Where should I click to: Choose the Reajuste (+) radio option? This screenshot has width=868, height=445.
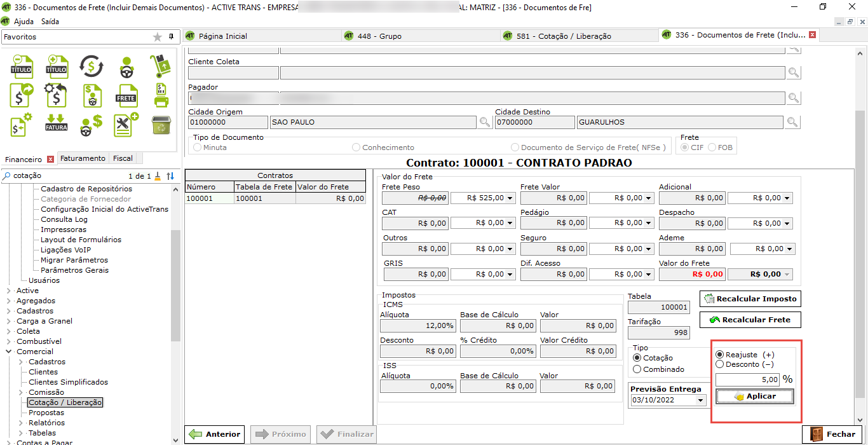coord(720,354)
